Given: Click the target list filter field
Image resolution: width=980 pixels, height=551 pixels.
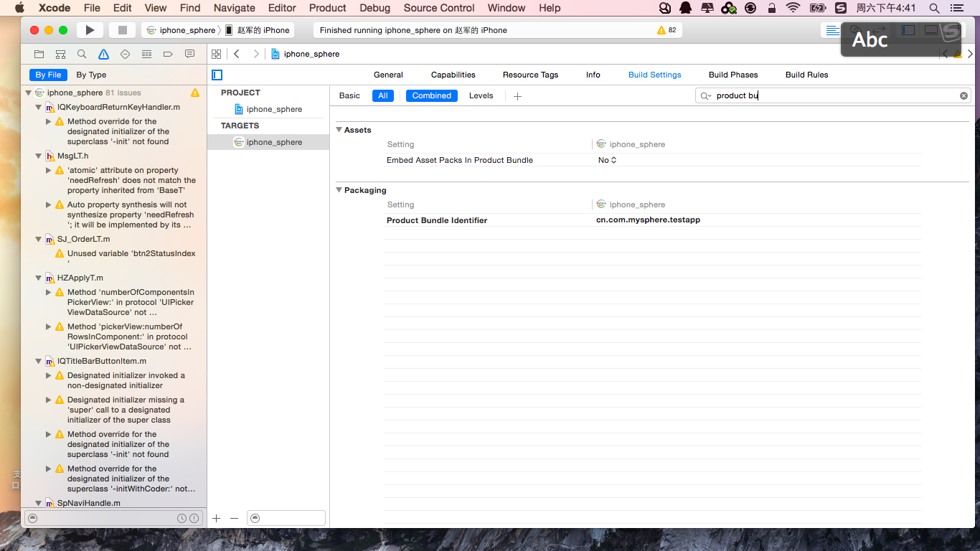Looking at the screenshot, I should (286, 518).
